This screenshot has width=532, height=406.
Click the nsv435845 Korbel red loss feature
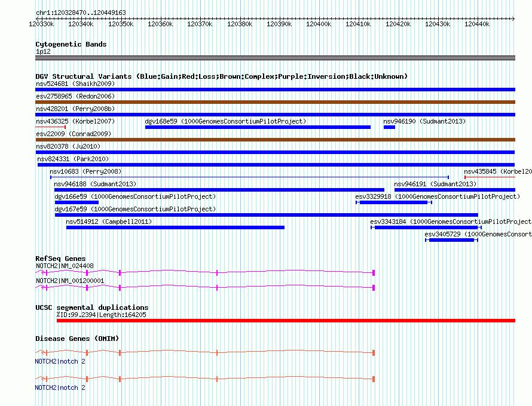490,177
